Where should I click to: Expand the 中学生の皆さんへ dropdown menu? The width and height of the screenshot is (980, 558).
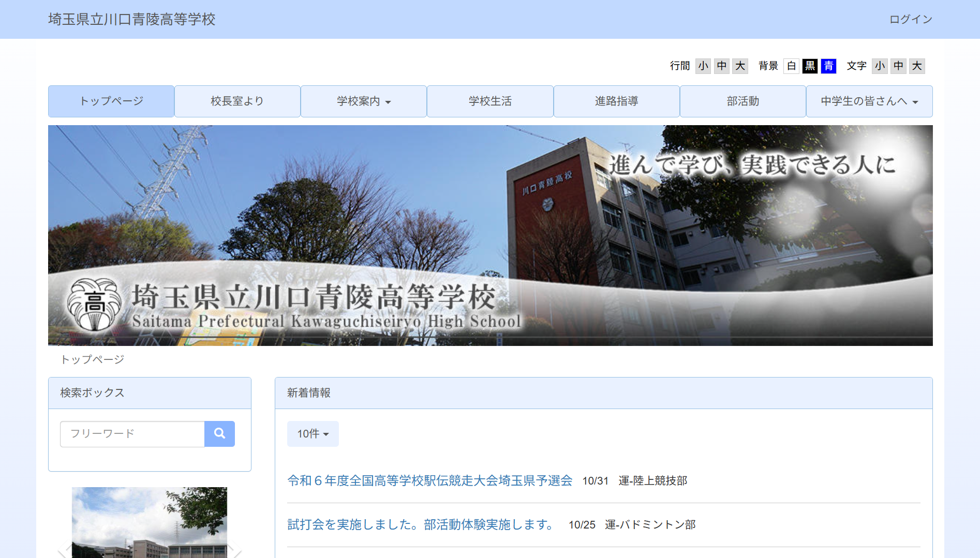[x=869, y=101]
